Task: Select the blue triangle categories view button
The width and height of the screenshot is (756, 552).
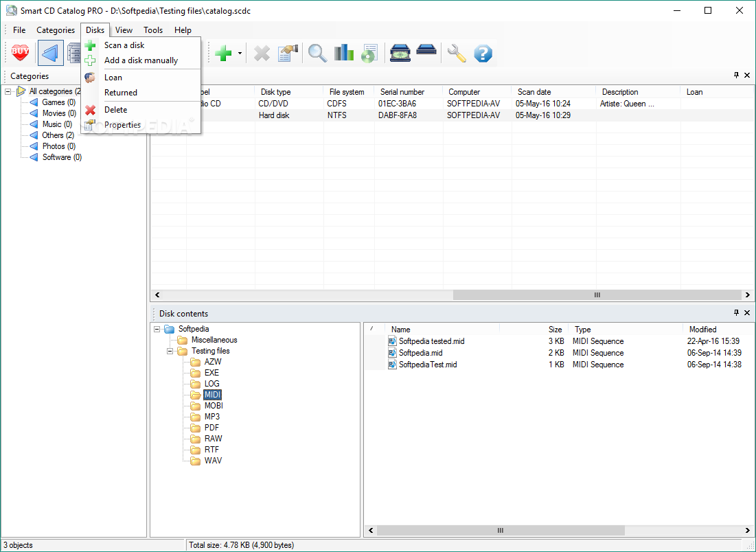Action: (x=51, y=53)
